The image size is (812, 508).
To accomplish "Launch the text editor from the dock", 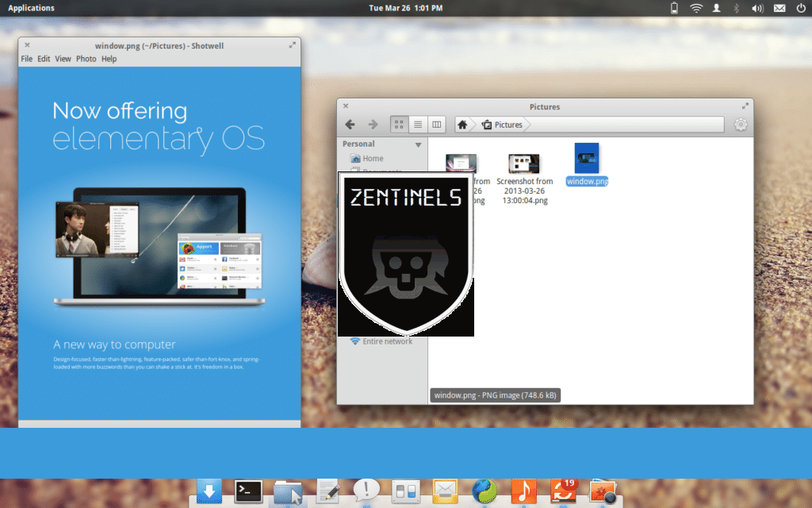I will tap(327, 491).
